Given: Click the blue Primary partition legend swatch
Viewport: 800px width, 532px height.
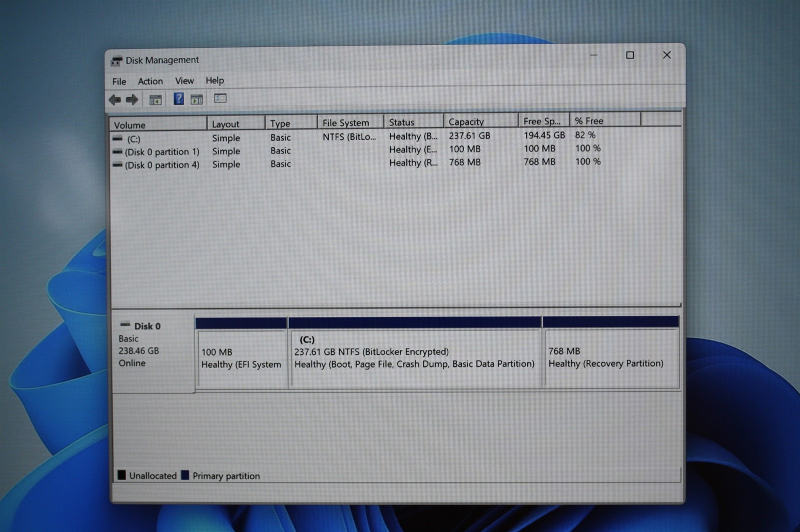Looking at the screenshot, I should [x=185, y=475].
